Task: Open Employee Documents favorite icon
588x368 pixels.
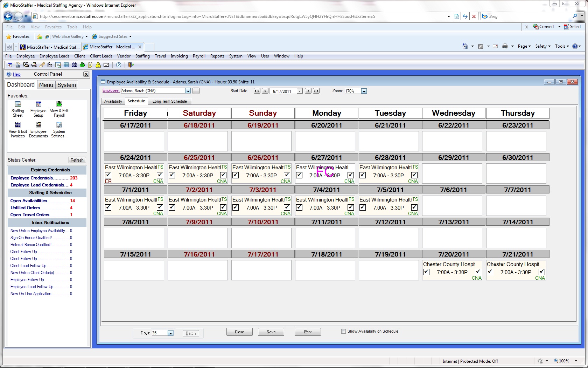Action: click(38, 129)
